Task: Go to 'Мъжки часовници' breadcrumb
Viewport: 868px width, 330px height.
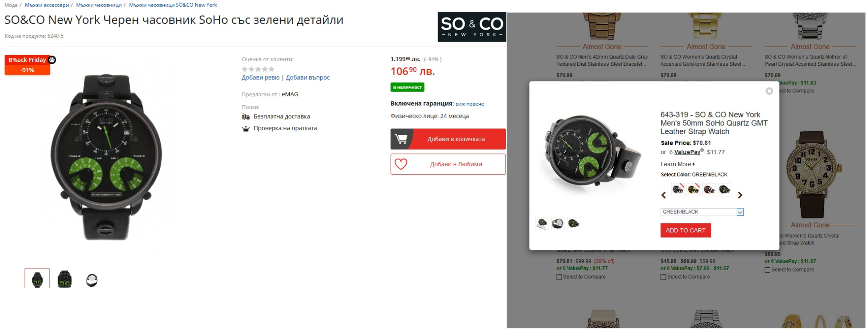Action: coord(99,5)
